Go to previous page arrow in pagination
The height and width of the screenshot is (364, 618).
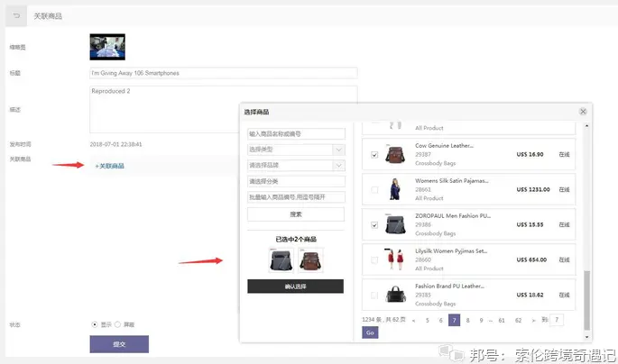pos(413,320)
